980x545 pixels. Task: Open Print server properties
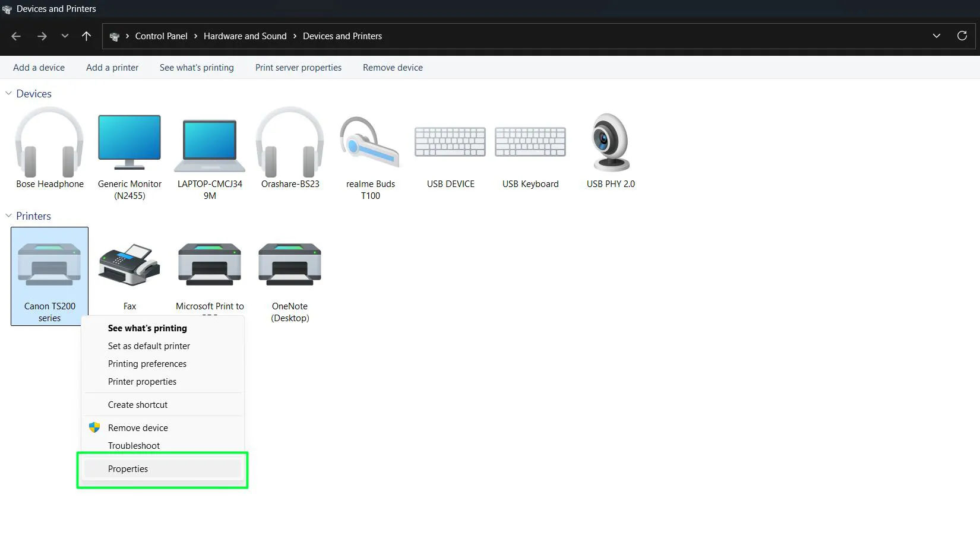(298, 67)
